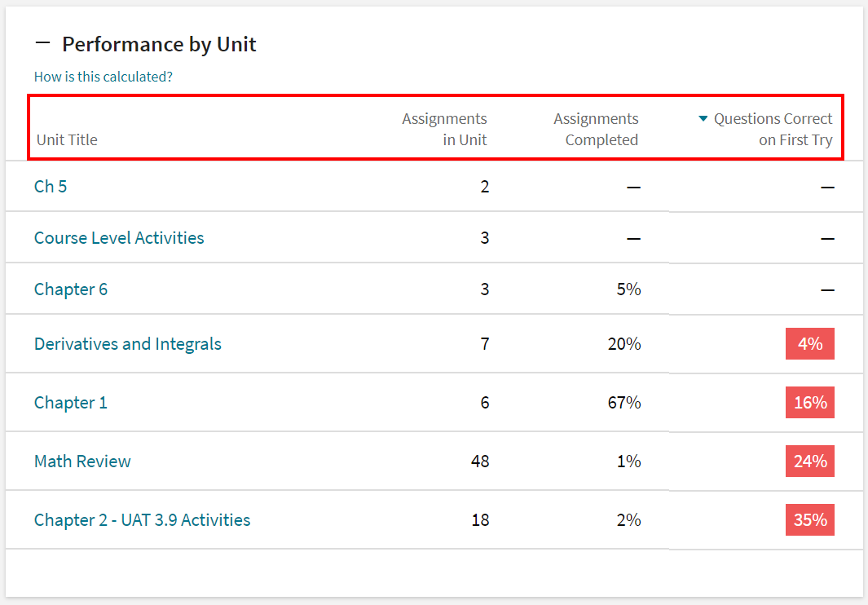This screenshot has height=605, width=868.
Task: Open the Course Level Activities unit
Action: click(x=119, y=237)
